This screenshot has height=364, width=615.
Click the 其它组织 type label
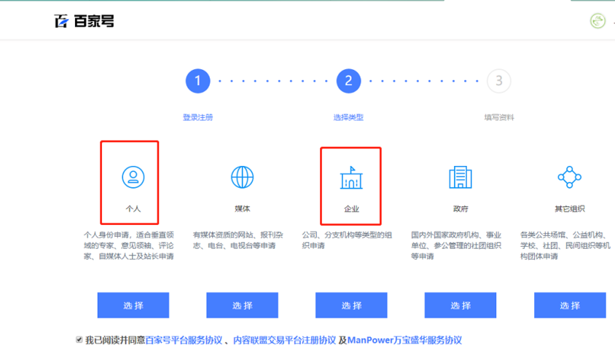(x=570, y=209)
